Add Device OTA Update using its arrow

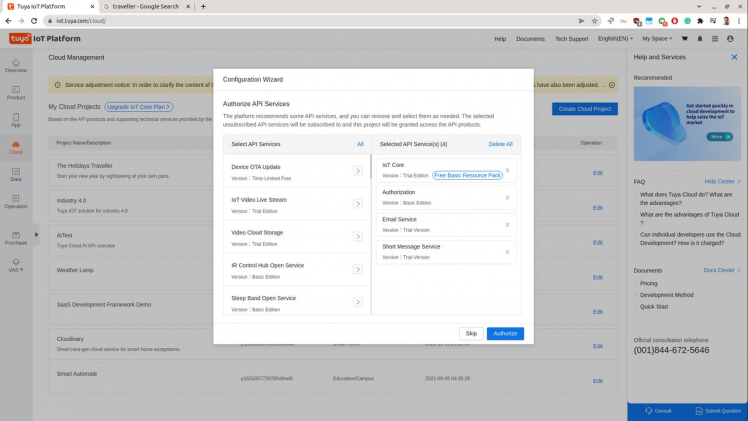pyautogui.click(x=357, y=171)
